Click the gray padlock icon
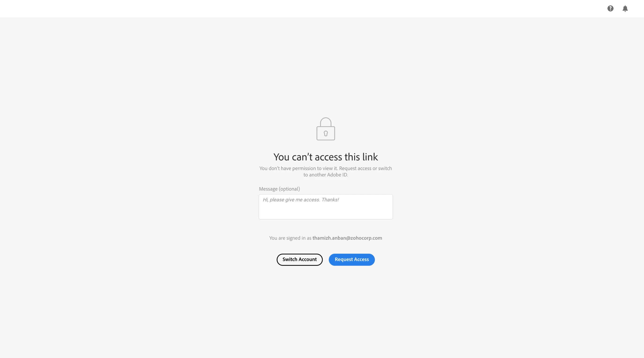The image size is (644, 358). point(326,129)
